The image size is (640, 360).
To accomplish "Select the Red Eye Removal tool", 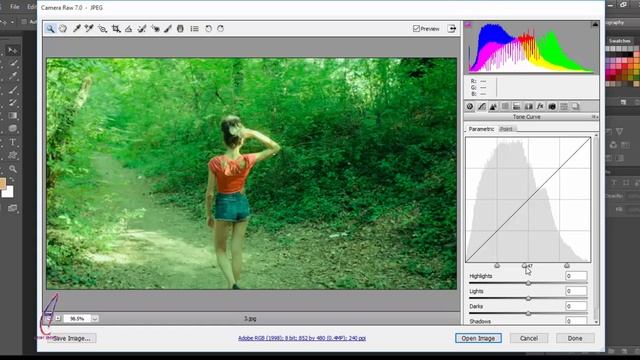I will coord(155,29).
